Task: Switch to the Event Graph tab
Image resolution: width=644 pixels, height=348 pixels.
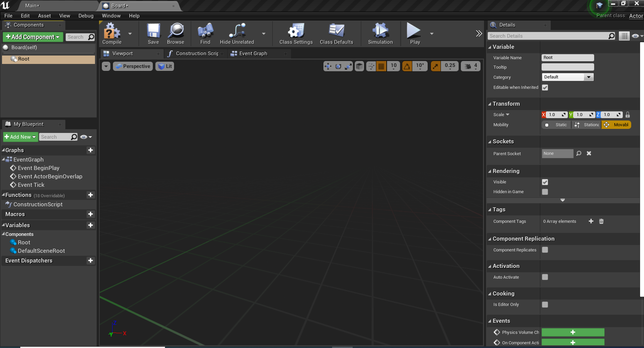Action: click(x=253, y=54)
